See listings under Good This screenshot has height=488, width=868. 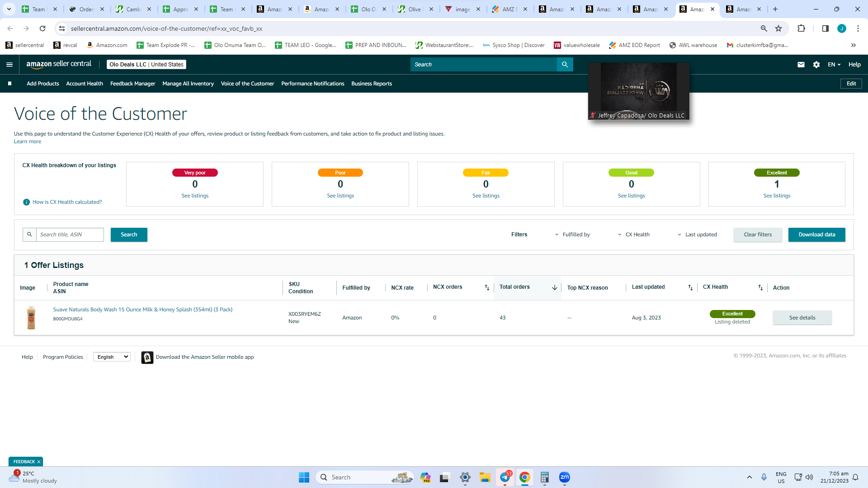click(632, 196)
